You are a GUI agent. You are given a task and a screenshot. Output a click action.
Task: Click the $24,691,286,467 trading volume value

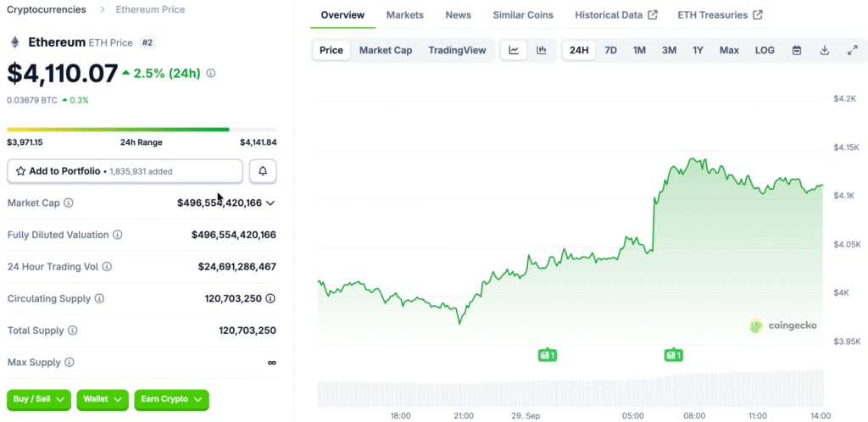[237, 267]
